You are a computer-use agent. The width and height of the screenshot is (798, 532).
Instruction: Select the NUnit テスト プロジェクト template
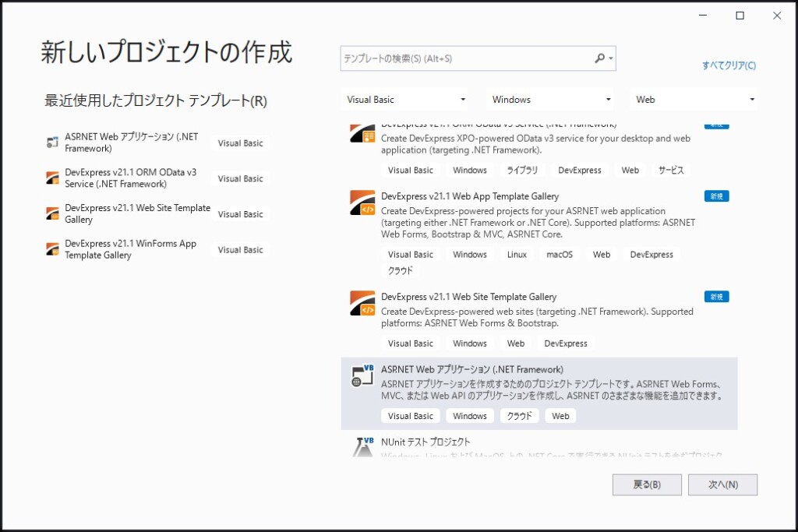425,442
